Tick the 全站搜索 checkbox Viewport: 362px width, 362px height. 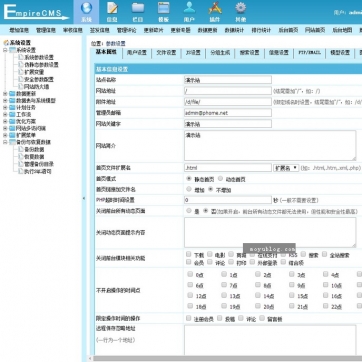point(324,254)
